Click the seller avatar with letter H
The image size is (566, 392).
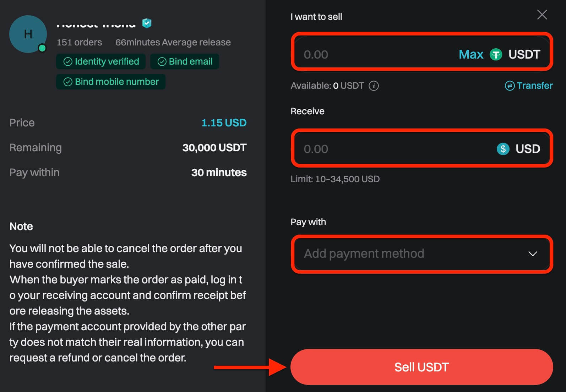click(28, 34)
